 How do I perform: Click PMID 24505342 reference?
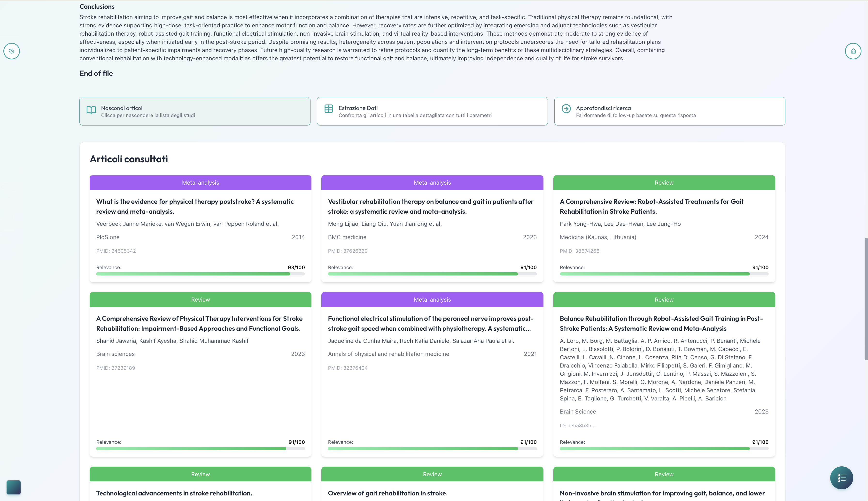116,251
